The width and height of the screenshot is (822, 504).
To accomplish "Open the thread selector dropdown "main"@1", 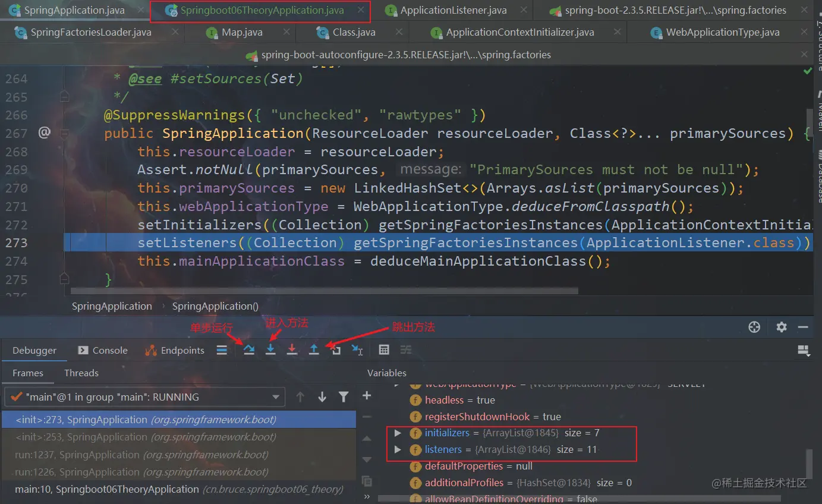I will 144,397.
